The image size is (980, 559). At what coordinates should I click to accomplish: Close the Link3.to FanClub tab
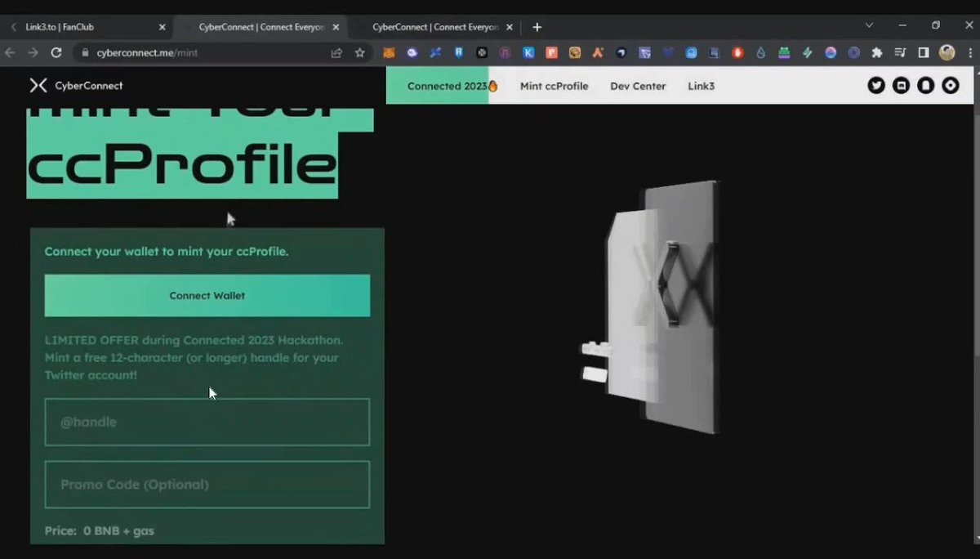(162, 27)
